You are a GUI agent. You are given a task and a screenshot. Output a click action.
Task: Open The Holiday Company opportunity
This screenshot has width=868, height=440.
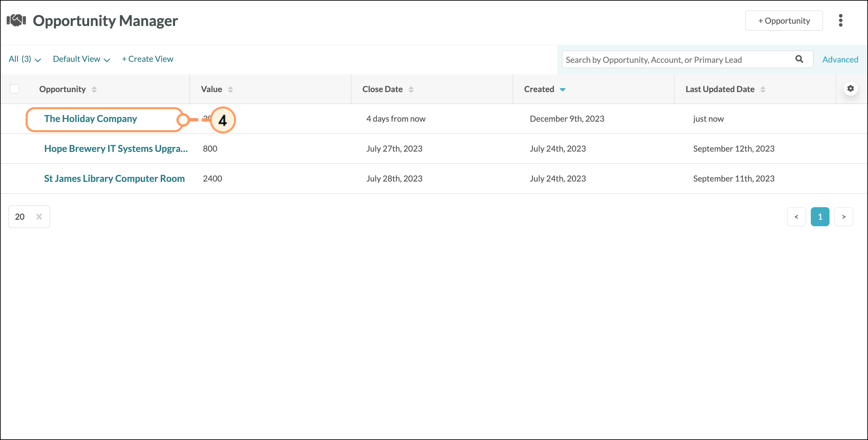click(x=90, y=119)
